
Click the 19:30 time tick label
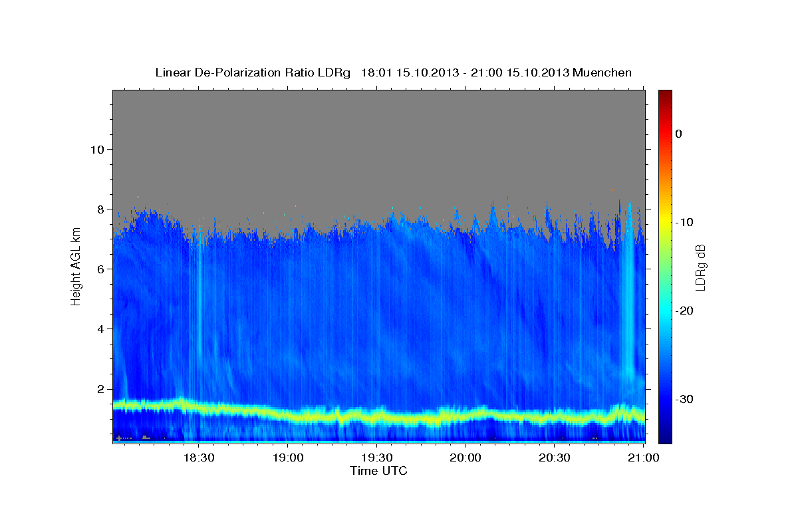pyautogui.click(x=376, y=458)
